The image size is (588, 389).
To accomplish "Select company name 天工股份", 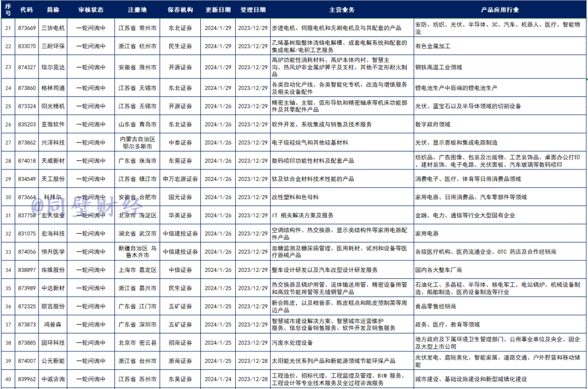I will 53,179.
